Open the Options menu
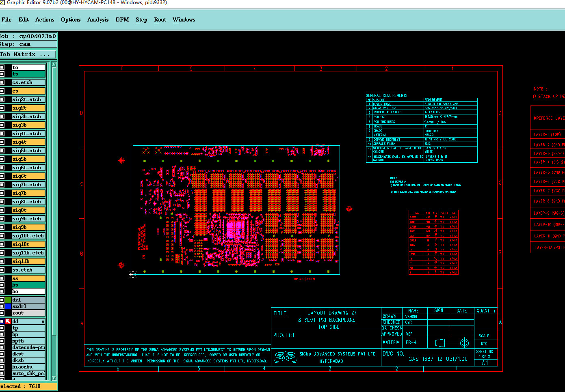 click(71, 19)
